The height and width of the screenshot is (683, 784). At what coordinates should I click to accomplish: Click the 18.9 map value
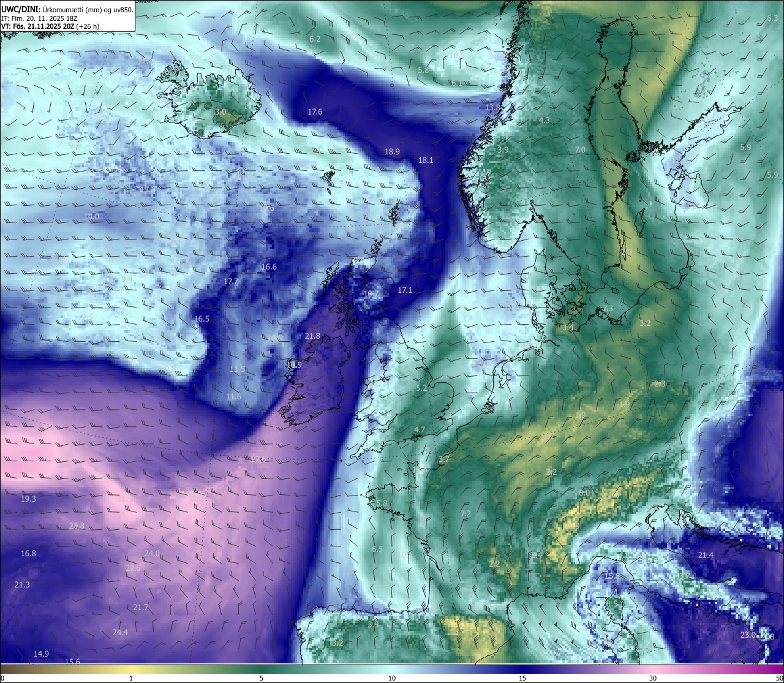pyautogui.click(x=392, y=151)
